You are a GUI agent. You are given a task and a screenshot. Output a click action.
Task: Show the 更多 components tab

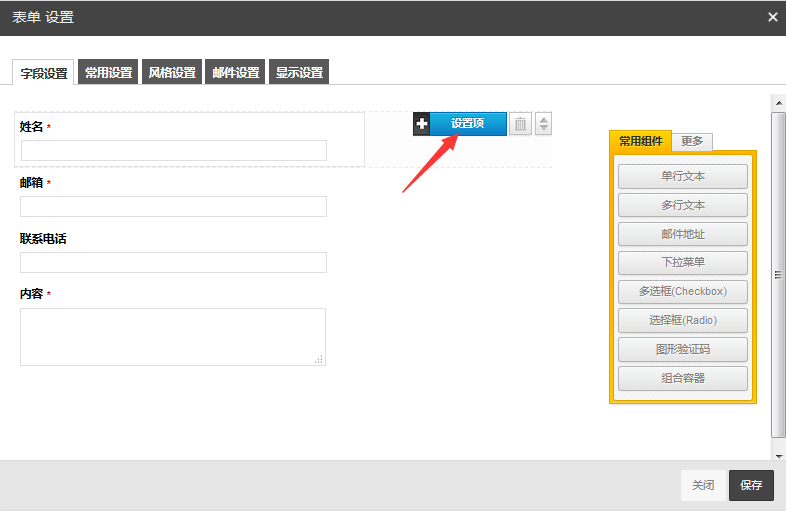pyautogui.click(x=692, y=142)
